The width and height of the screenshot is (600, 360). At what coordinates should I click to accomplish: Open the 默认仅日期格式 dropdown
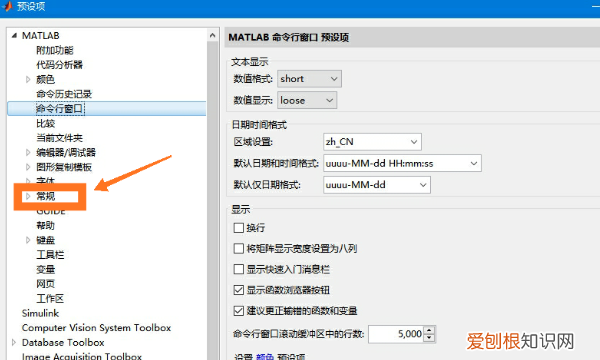pyautogui.click(x=377, y=185)
